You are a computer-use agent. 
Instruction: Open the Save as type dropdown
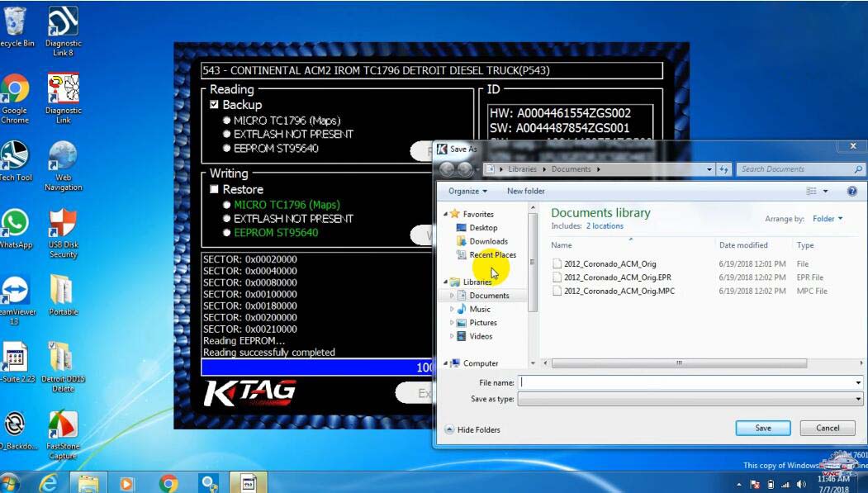[x=858, y=399]
